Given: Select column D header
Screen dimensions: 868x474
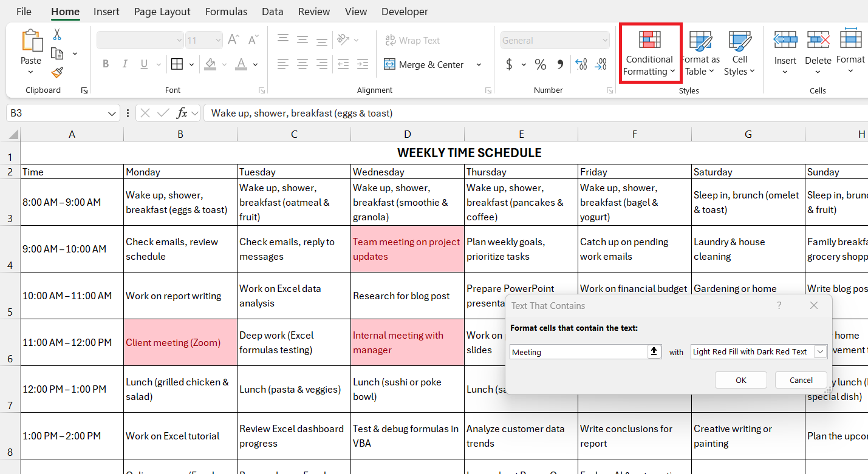Looking at the screenshot, I should coord(408,134).
